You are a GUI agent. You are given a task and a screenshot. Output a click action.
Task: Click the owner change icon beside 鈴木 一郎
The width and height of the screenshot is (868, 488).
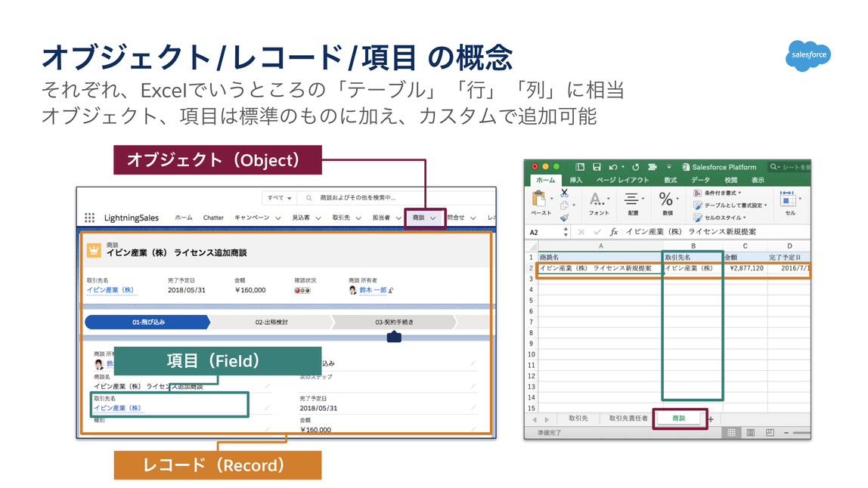click(x=391, y=290)
